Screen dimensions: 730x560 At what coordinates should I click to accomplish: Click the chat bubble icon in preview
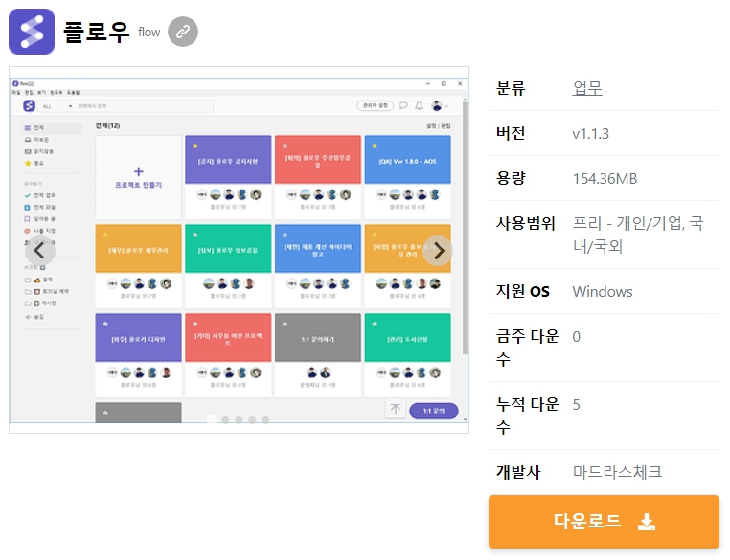pos(403,106)
